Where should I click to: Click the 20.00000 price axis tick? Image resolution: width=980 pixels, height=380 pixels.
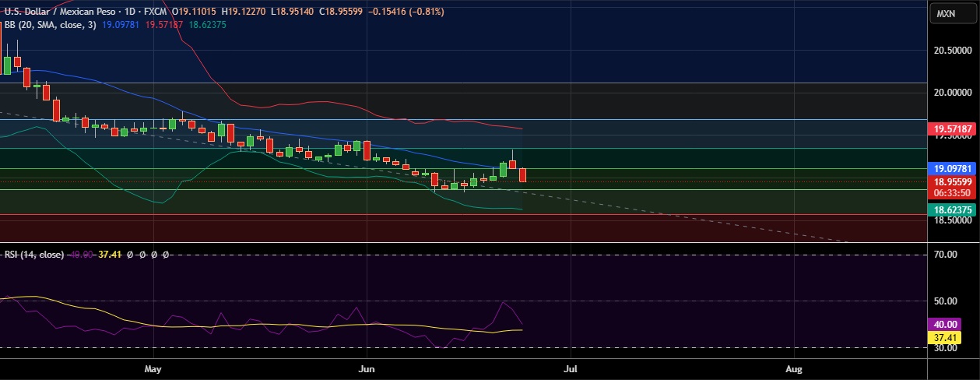(x=951, y=92)
